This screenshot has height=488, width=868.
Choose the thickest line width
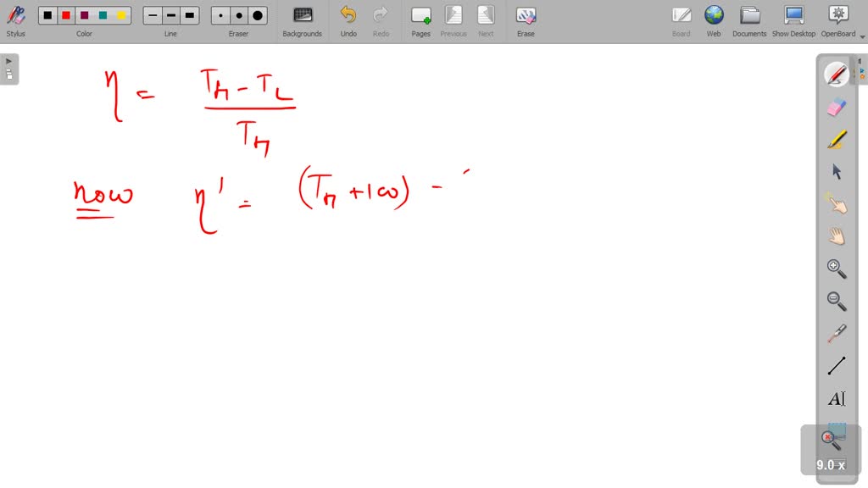(189, 15)
